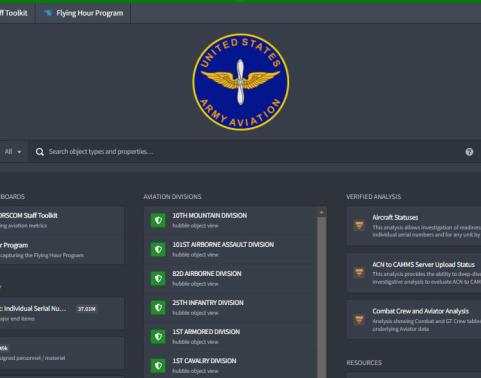
Task: Open the Flying Hour Program dashboard card
Action: [x=62, y=250]
